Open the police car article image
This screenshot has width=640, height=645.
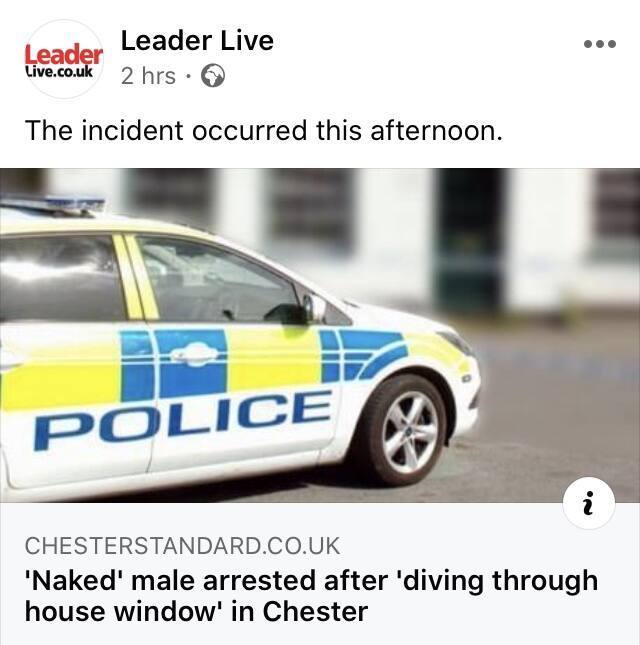tap(320, 335)
